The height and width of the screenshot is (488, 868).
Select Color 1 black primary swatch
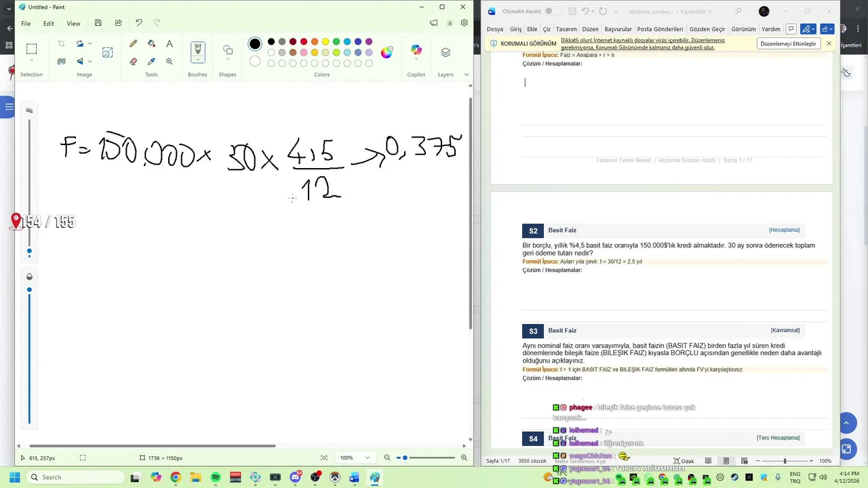(x=254, y=44)
